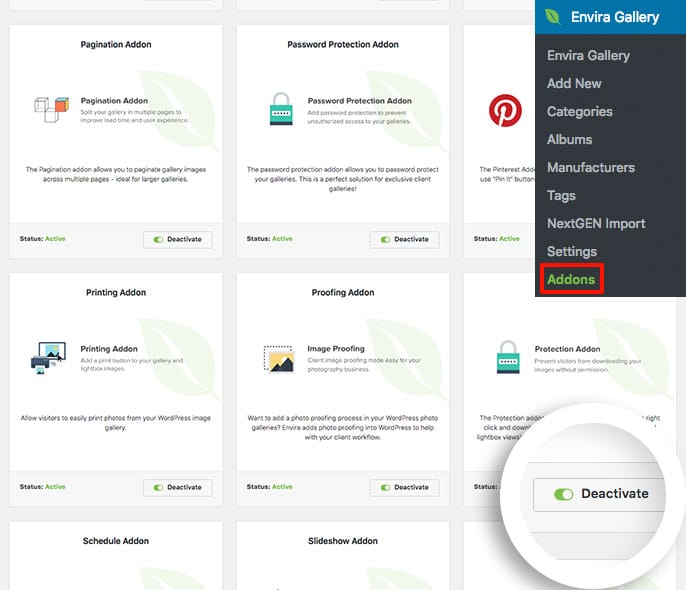
Task: Click the Pagination Addon cubes icon
Action: click(52, 109)
